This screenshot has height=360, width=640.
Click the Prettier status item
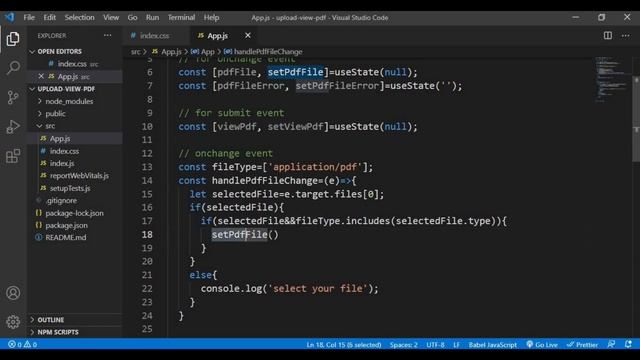point(582,344)
